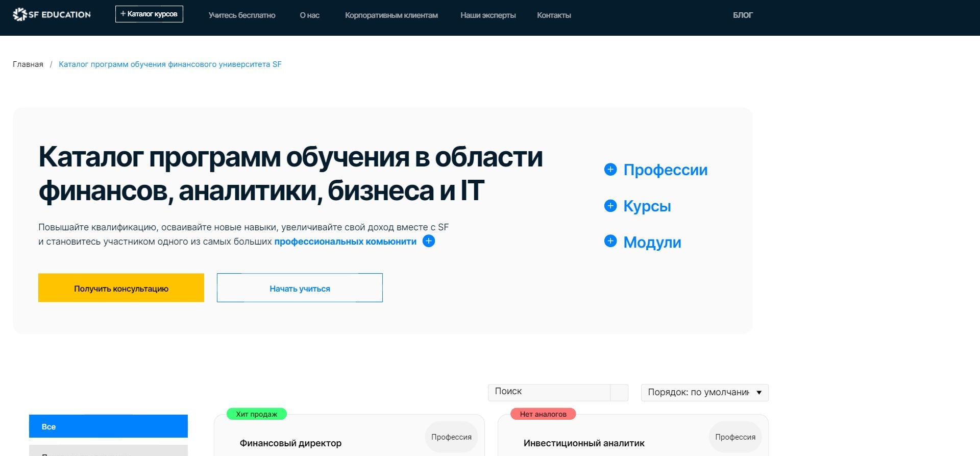Select the Все category filter
The image size is (980, 456).
[x=108, y=426]
